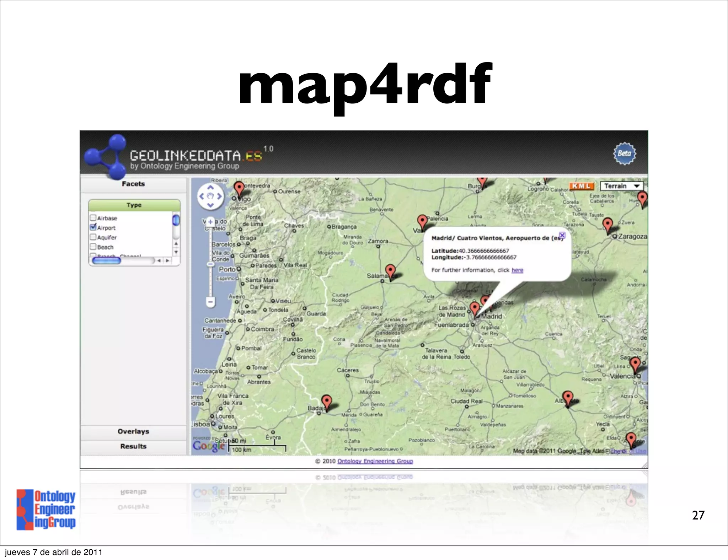Enable the Aquifer checkbox

[93, 237]
